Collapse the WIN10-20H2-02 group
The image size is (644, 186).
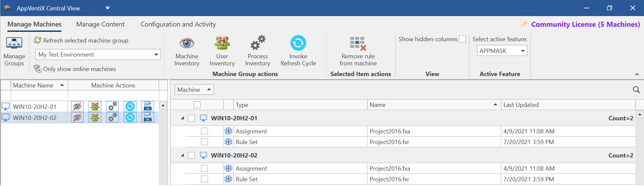click(182, 156)
